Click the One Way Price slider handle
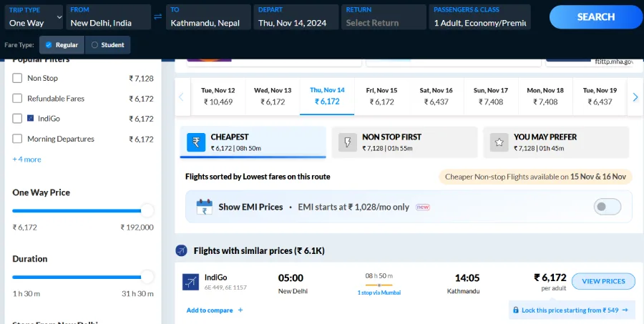 pos(147,210)
